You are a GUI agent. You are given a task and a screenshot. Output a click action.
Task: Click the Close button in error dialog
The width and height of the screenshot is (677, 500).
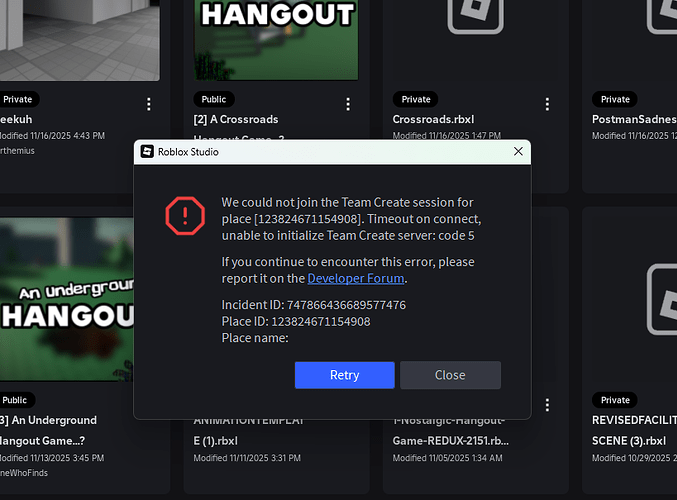click(x=450, y=375)
